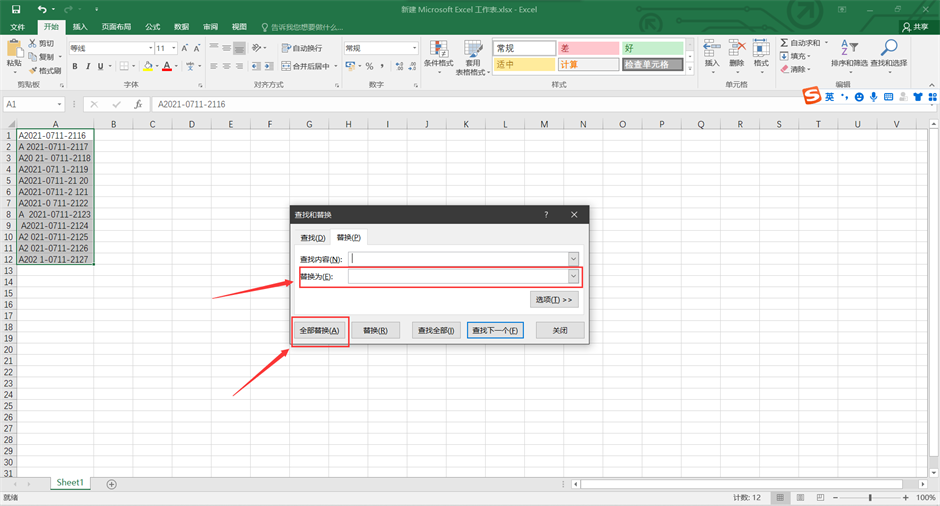
Task: Select the Format Painter (格式刷) tool
Action: (44, 70)
